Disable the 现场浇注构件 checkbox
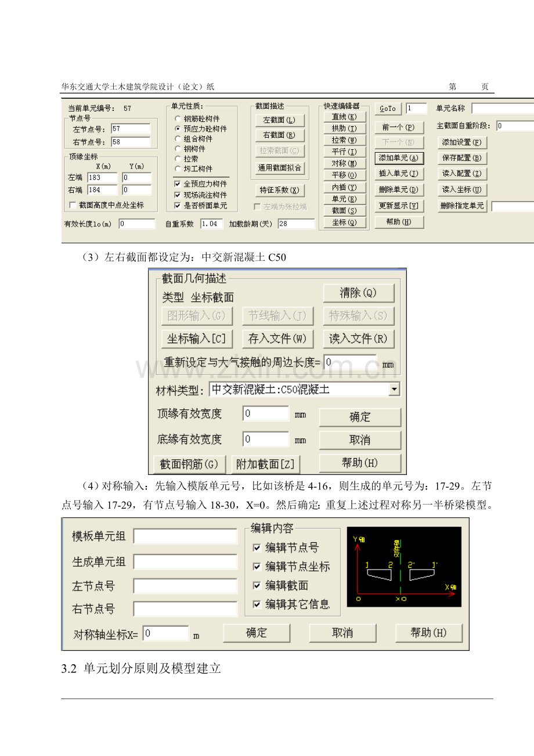 [x=178, y=194]
